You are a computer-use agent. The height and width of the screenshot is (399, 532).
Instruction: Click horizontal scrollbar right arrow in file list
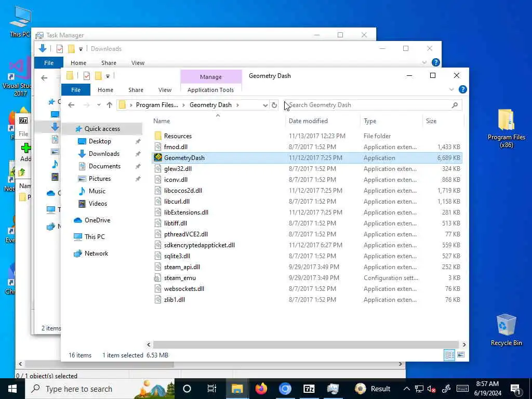pos(464,344)
